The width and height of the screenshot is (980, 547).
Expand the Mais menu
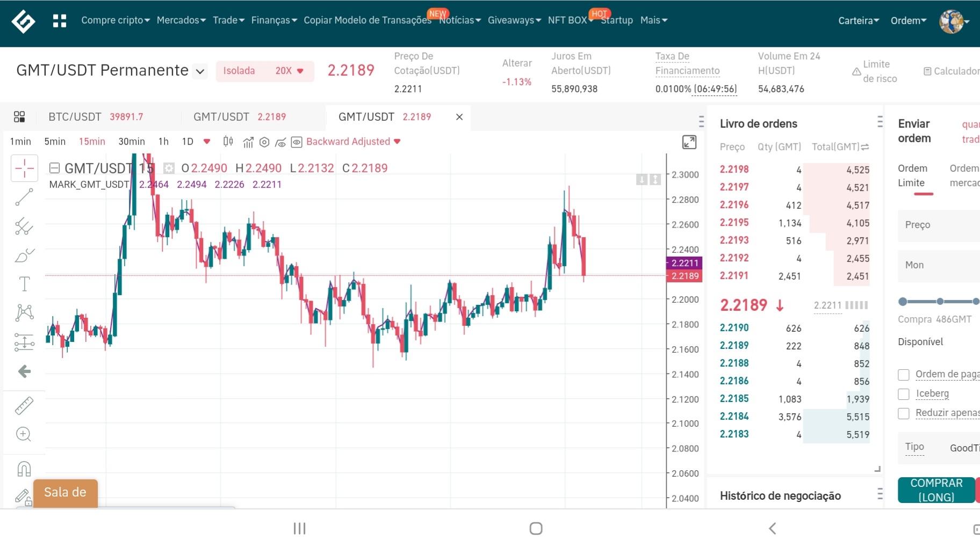point(654,20)
